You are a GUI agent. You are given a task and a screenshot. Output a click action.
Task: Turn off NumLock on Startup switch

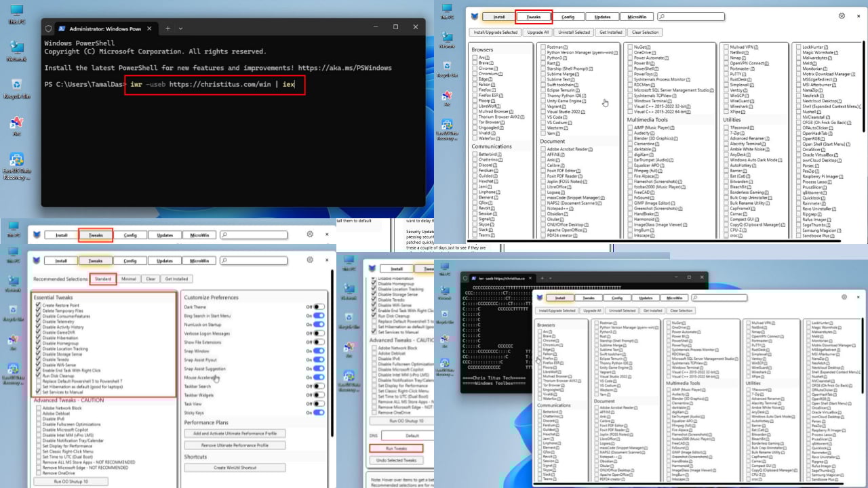tap(319, 325)
